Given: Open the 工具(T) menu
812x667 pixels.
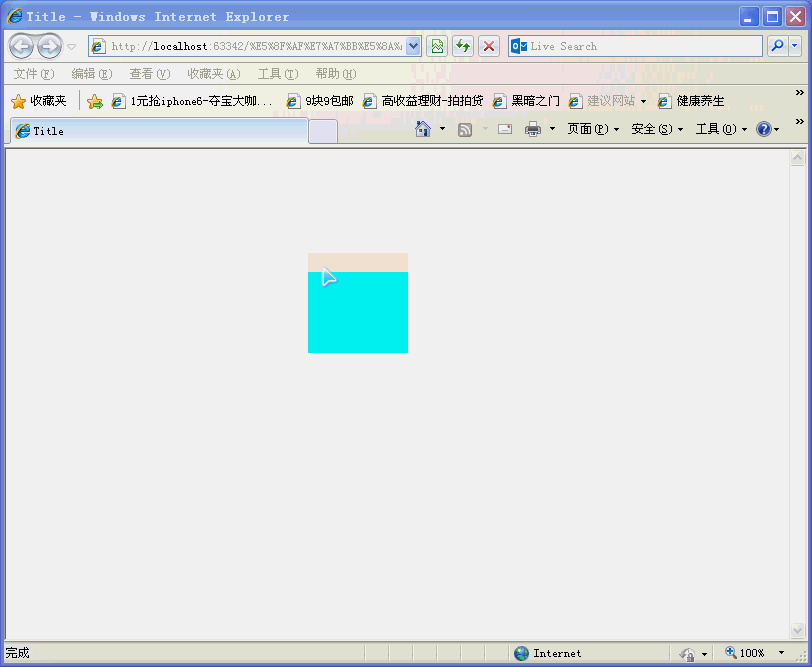Looking at the screenshot, I should pyautogui.click(x=278, y=73).
